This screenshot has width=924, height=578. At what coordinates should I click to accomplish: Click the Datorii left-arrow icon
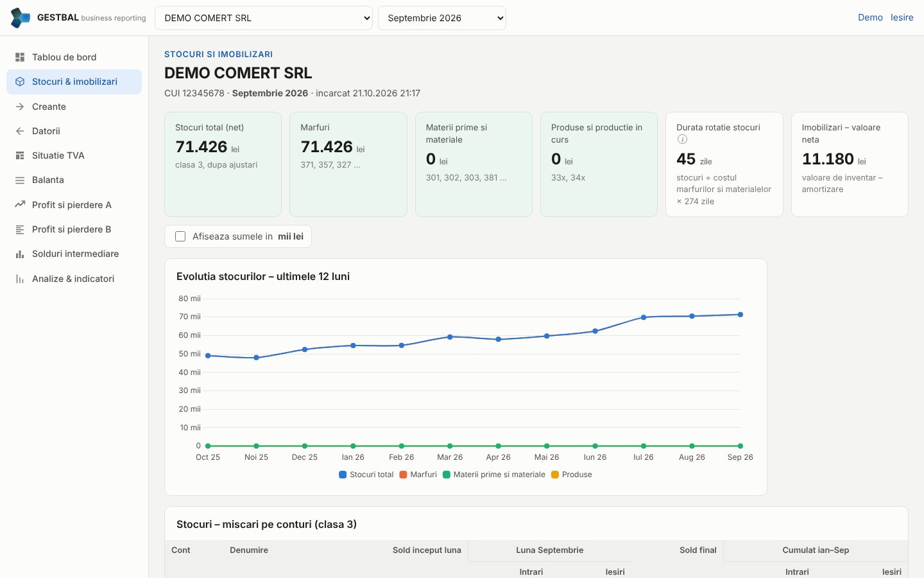[x=20, y=131]
